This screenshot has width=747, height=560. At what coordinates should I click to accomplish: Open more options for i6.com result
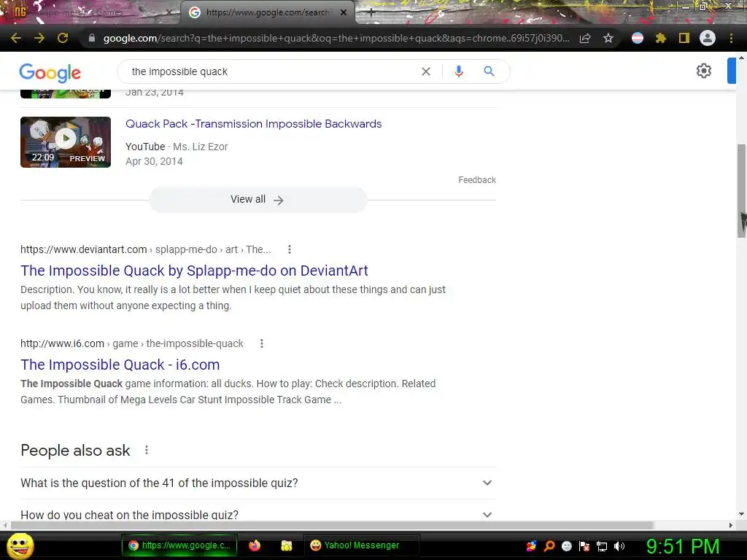(x=262, y=344)
